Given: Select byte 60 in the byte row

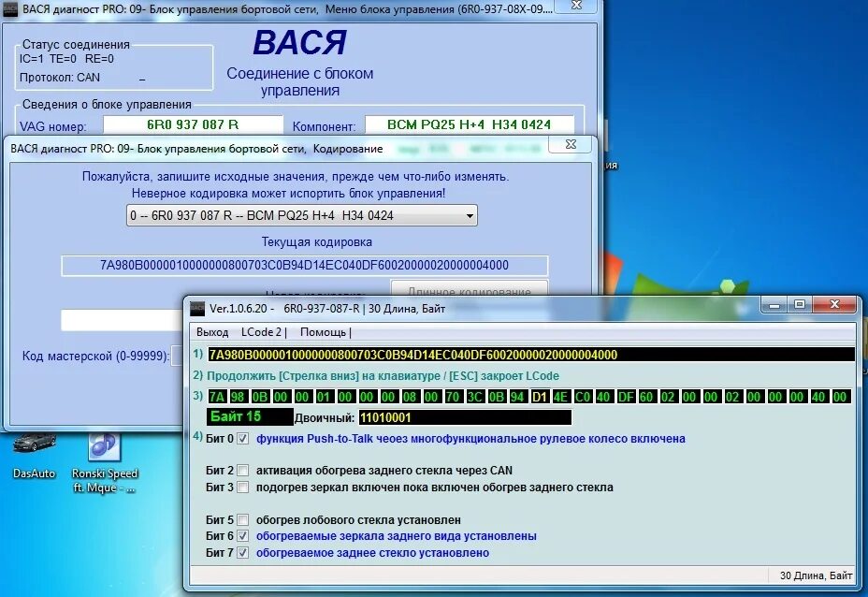Looking at the screenshot, I should (x=646, y=397).
